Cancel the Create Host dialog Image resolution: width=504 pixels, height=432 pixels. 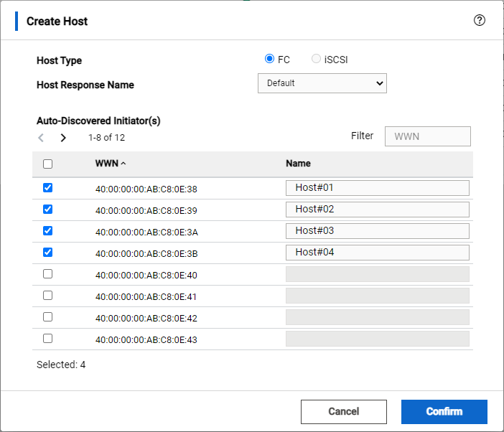tap(343, 412)
